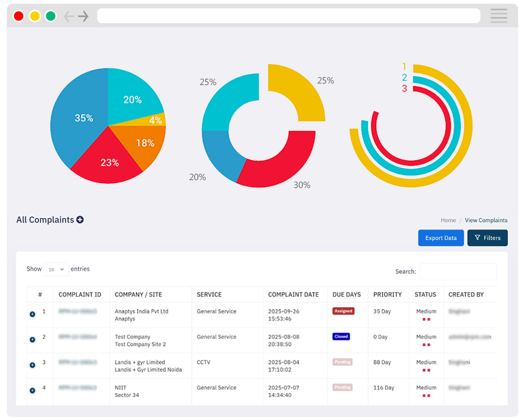
Task: Click the Export Data button
Action: (x=441, y=238)
